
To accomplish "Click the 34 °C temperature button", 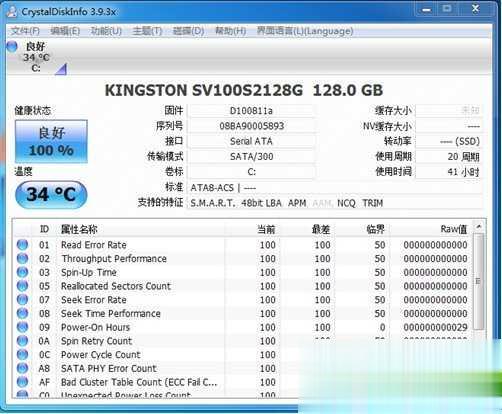I will (x=51, y=195).
